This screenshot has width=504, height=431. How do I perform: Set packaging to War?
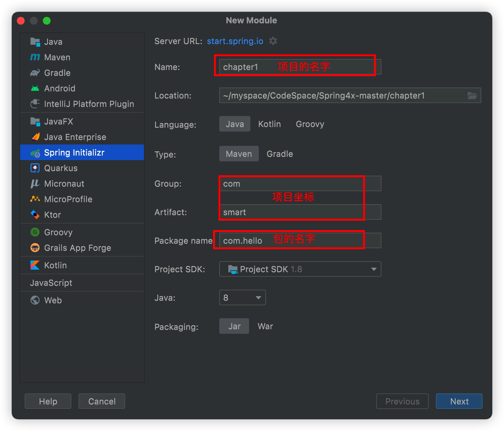(x=265, y=326)
